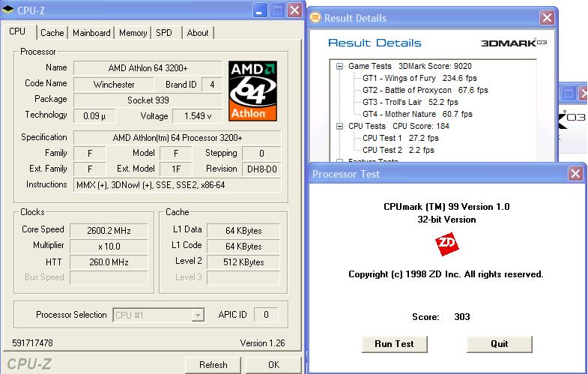Select the SPD tab
This screenshot has height=374, width=588.
(164, 33)
